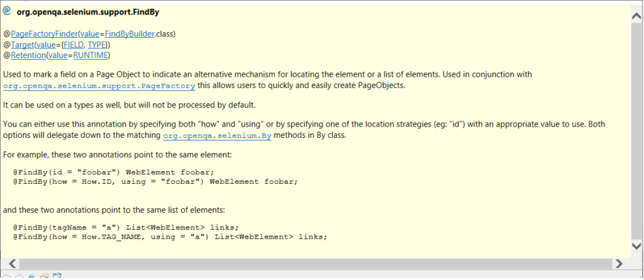Follow the FindByBuilder class link
Image resolution: width=644 pixels, height=280 pixels.
click(x=130, y=34)
